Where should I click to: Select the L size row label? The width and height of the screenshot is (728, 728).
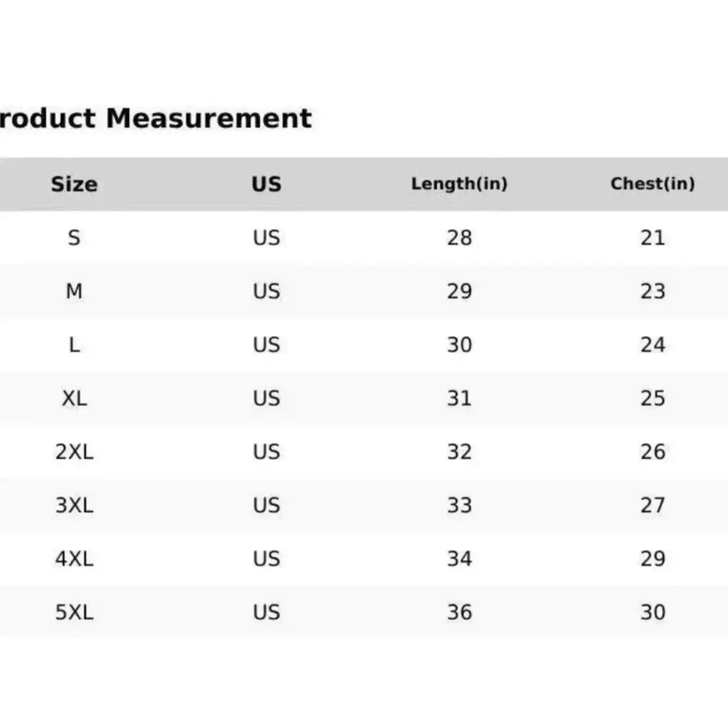74,345
